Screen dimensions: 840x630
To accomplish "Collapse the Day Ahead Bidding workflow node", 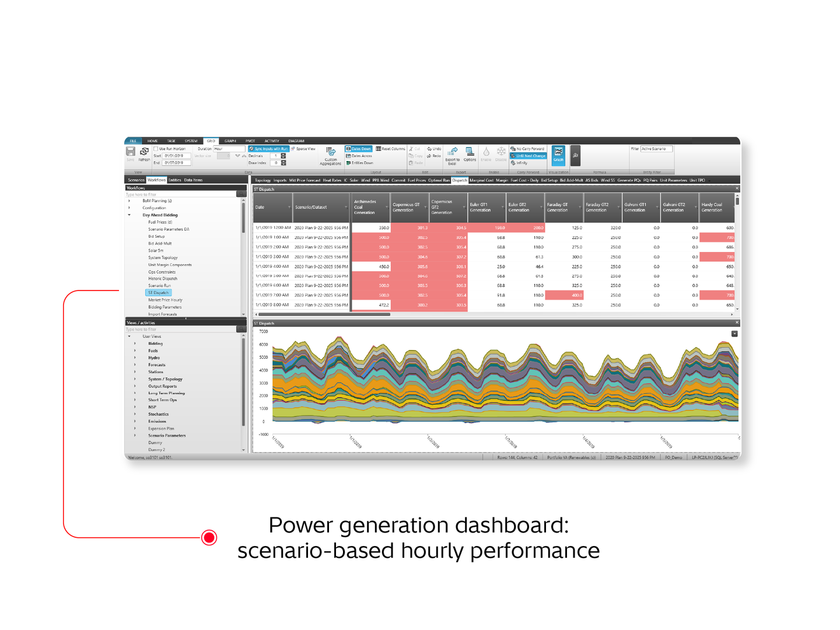I will pyautogui.click(x=129, y=215).
